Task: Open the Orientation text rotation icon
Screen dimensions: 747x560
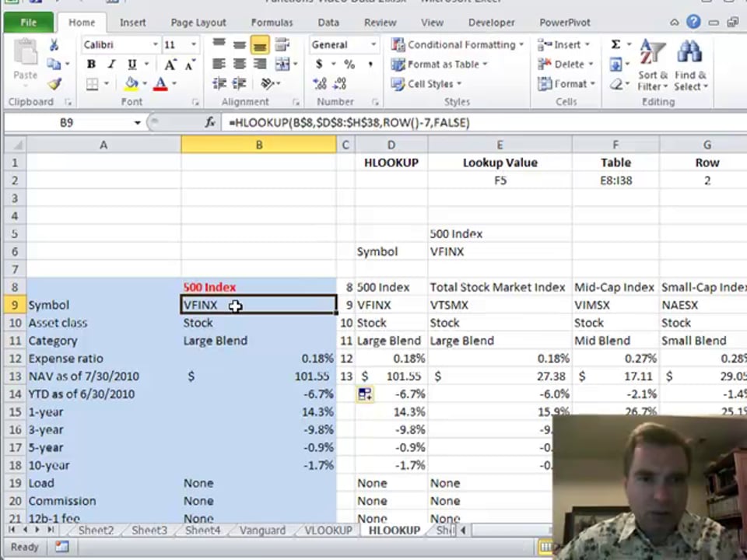Action: pos(268,84)
